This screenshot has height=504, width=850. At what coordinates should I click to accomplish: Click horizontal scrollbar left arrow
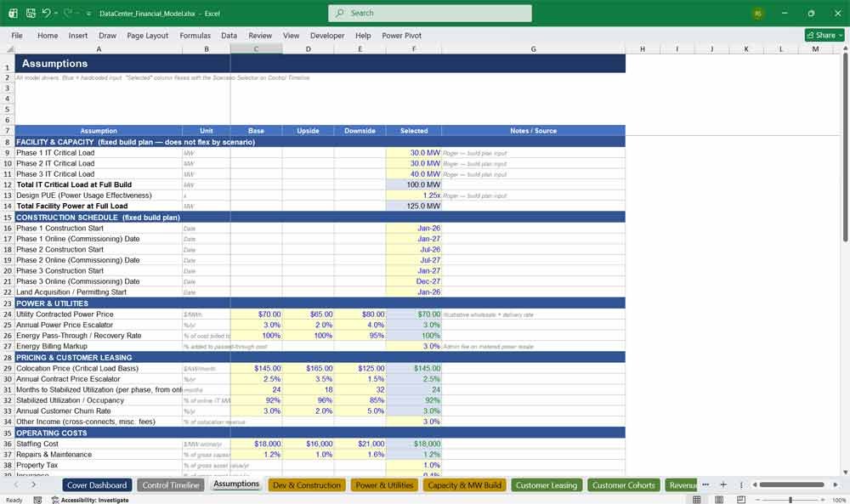(754, 484)
